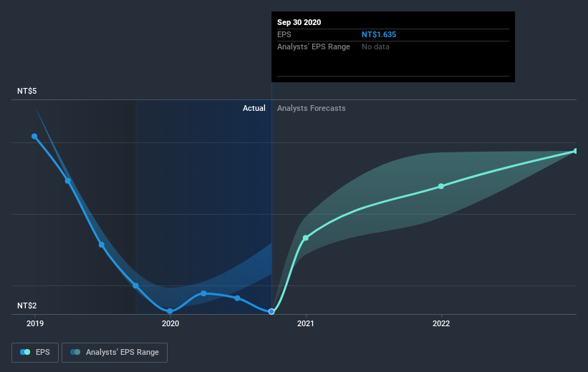The height and width of the screenshot is (372, 588).
Task: Select the forecast data point at 2021
Action: 306,238
